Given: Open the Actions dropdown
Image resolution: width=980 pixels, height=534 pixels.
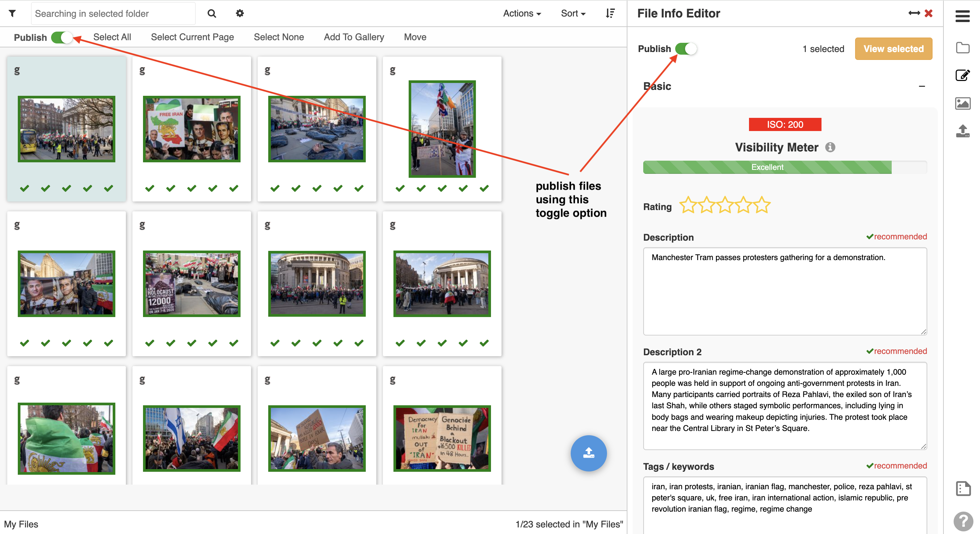Looking at the screenshot, I should [x=522, y=13].
